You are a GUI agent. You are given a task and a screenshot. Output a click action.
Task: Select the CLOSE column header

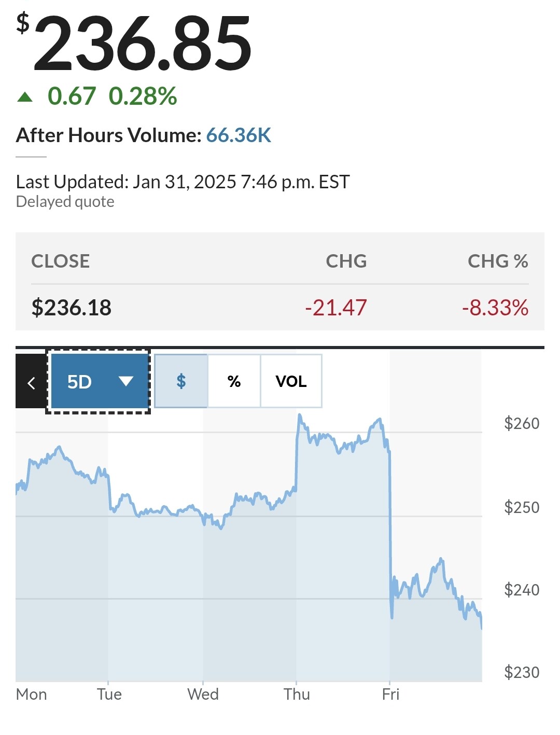point(61,261)
